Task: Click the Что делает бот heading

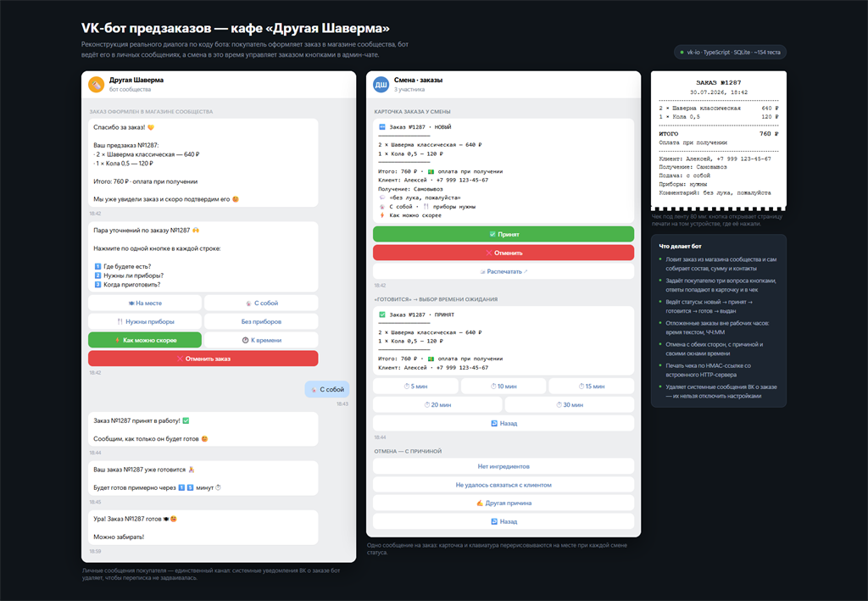Action: [680, 247]
